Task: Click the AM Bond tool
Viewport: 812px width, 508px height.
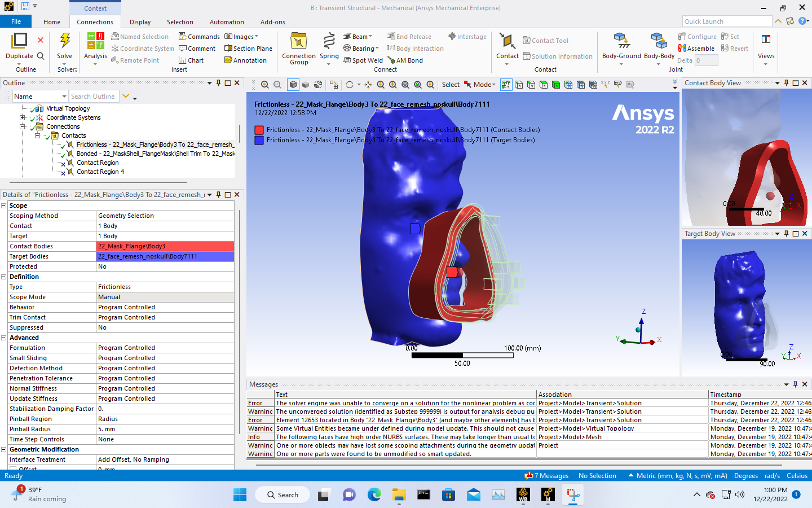Action: click(x=405, y=60)
